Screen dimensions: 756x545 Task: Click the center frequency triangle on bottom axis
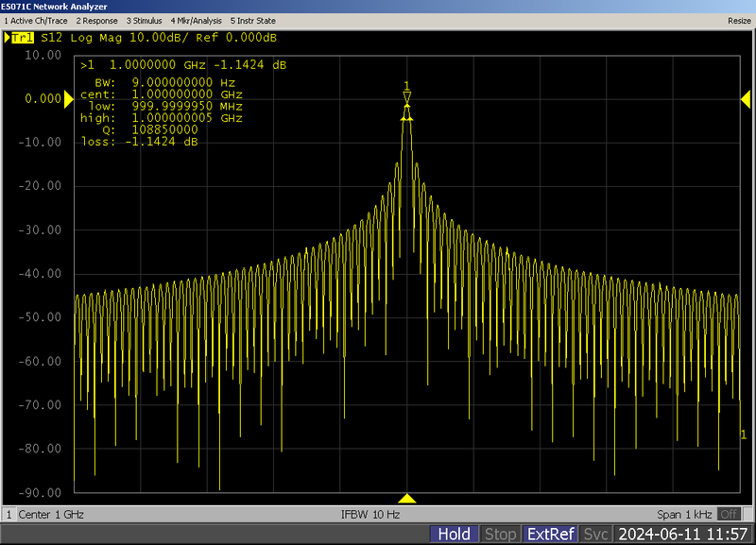coord(406,498)
